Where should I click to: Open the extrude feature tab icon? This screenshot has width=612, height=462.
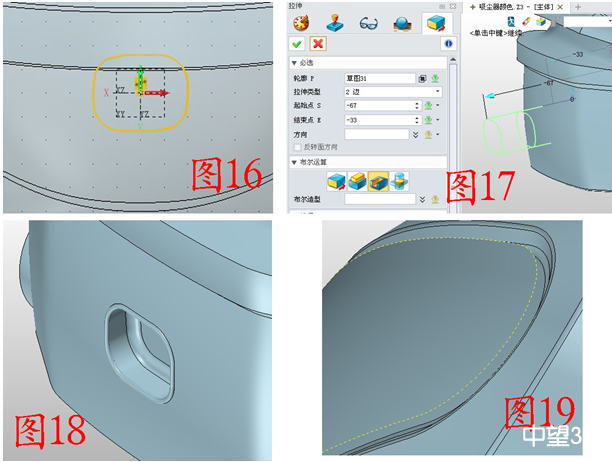coord(434,21)
